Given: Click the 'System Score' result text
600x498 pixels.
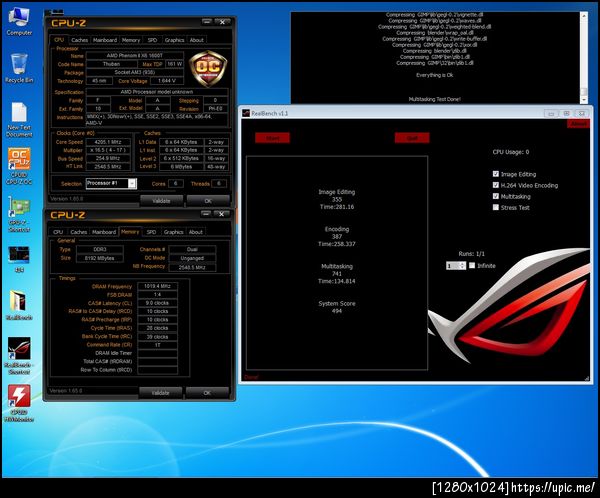Looking at the screenshot, I should (337, 303).
